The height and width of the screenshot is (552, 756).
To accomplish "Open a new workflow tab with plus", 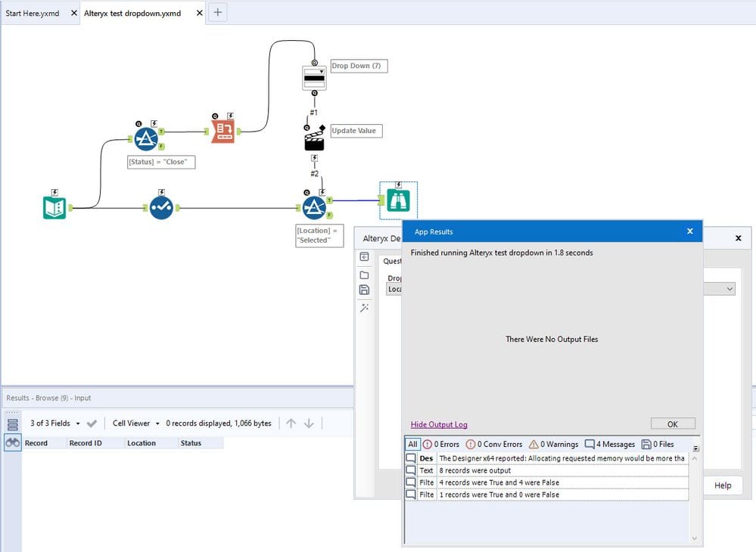I will (x=217, y=13).
